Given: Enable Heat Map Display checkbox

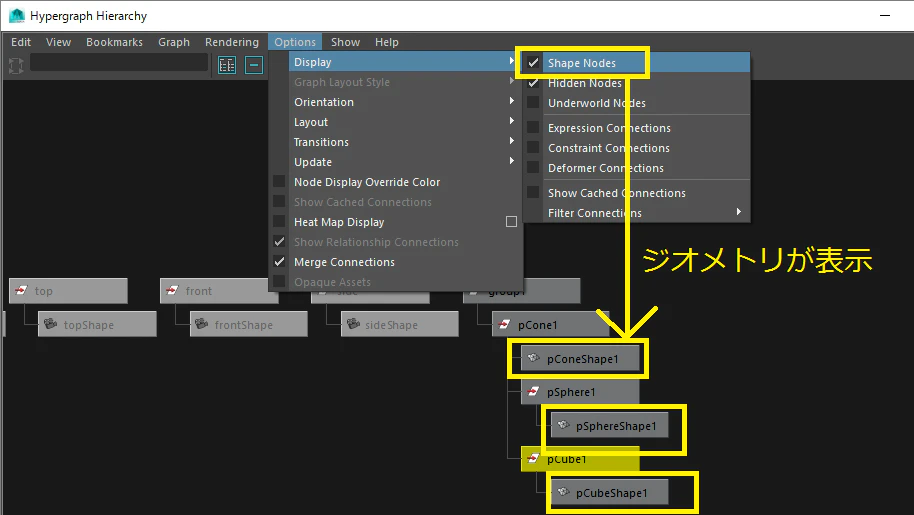Looking at the screenshot, I should coord(279,221).
